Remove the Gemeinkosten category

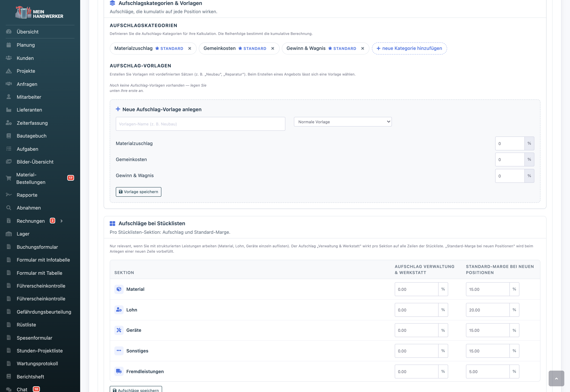coord(273,48)
